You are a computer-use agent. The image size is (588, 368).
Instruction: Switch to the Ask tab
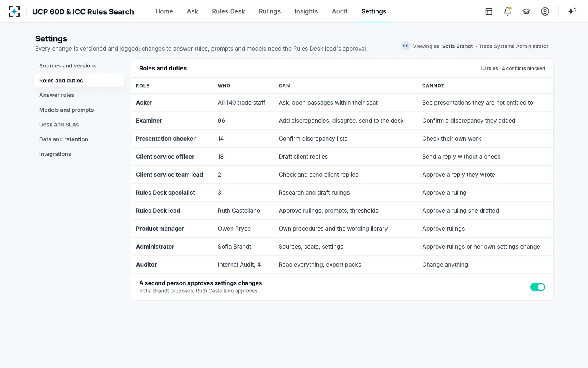(x=192, y=11)
